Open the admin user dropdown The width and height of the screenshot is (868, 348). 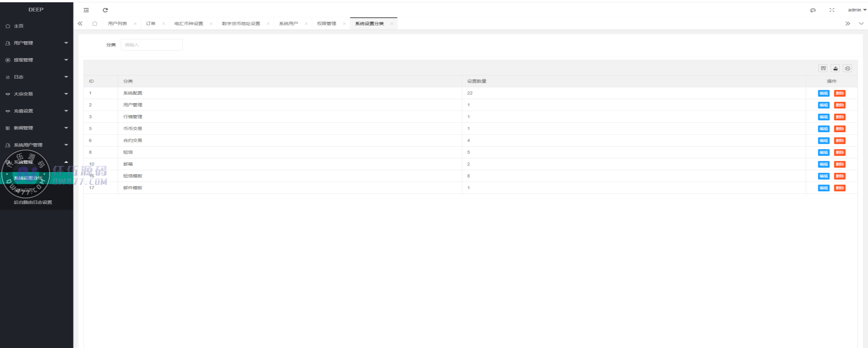856,10
